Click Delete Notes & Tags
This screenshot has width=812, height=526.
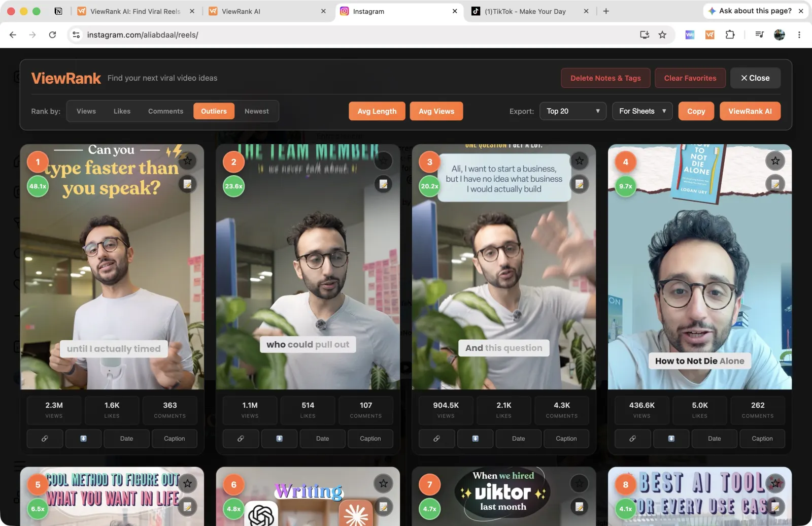coord(605,78)
